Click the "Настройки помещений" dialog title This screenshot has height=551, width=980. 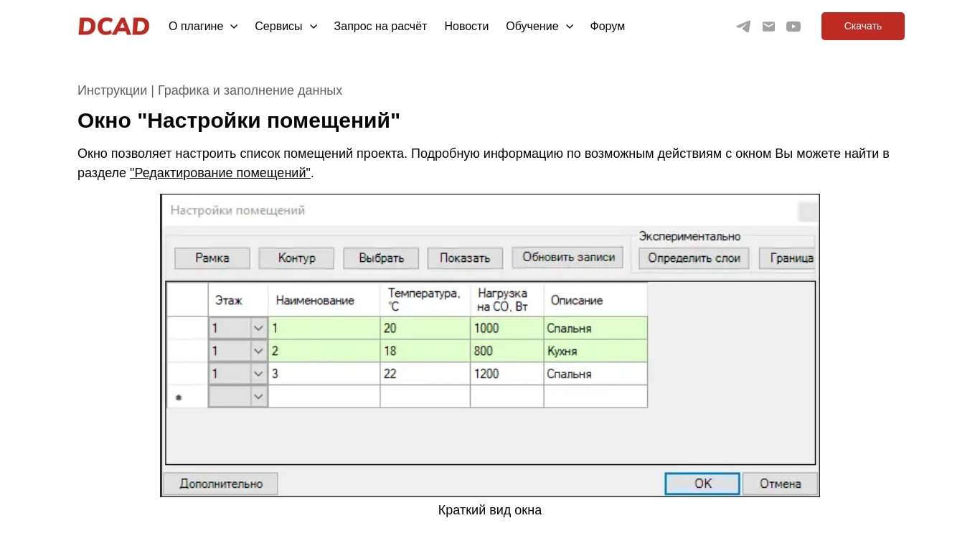pos(237,210)
